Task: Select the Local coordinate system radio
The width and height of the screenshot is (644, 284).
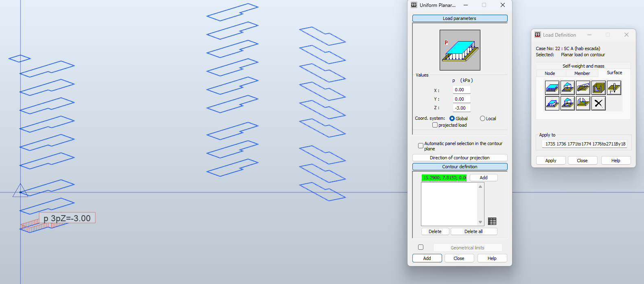Action: pos(482,119)
